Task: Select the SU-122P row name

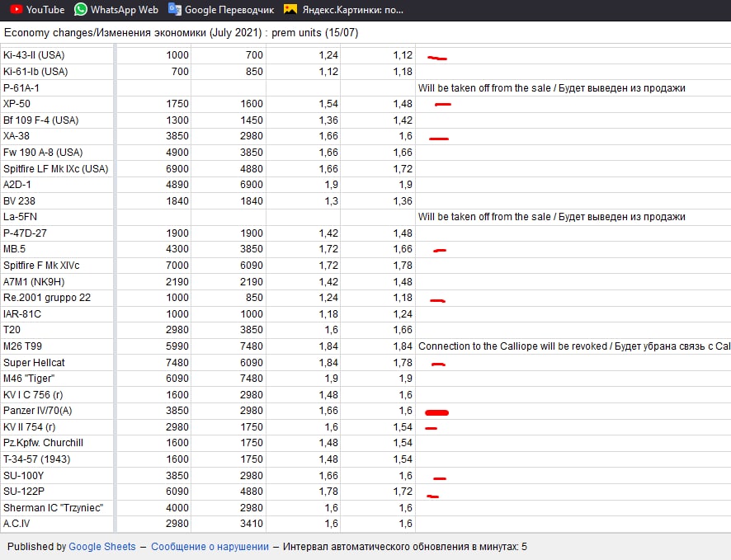Action: tap(24, 491)
